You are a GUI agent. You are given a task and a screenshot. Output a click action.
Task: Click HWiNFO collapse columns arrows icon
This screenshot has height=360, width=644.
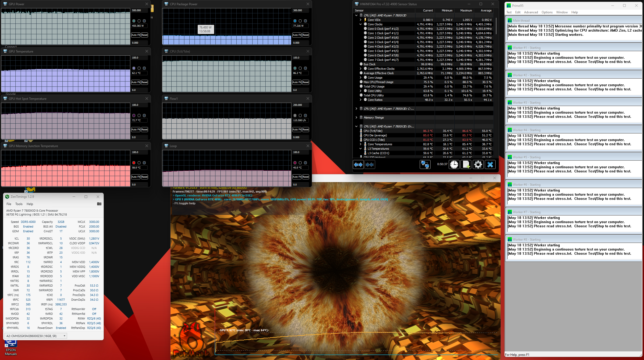pyautogui.click(x=370, y=165)
